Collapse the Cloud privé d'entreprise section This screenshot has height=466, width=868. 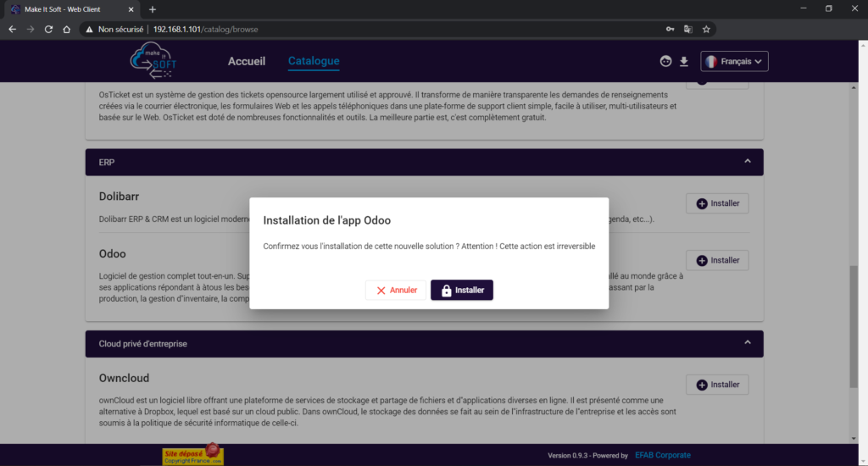(748, 343)
